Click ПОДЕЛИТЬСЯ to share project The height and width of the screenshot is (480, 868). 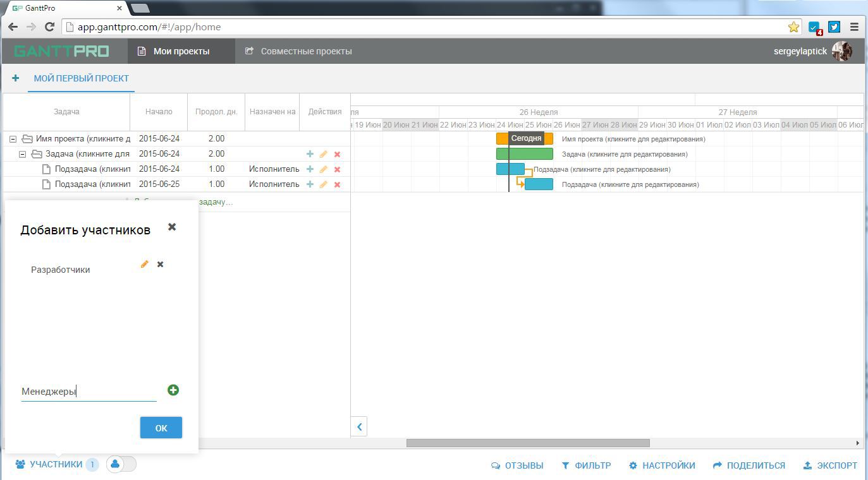coord(749,465)
